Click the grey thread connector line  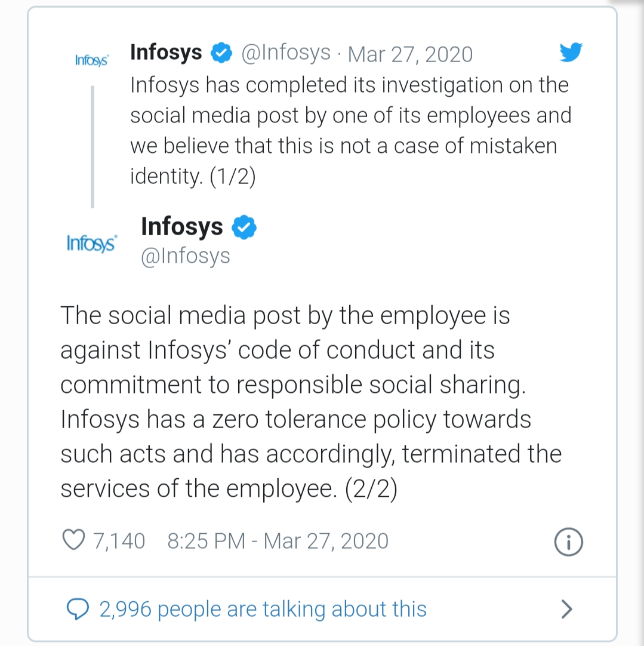point(93,146)
